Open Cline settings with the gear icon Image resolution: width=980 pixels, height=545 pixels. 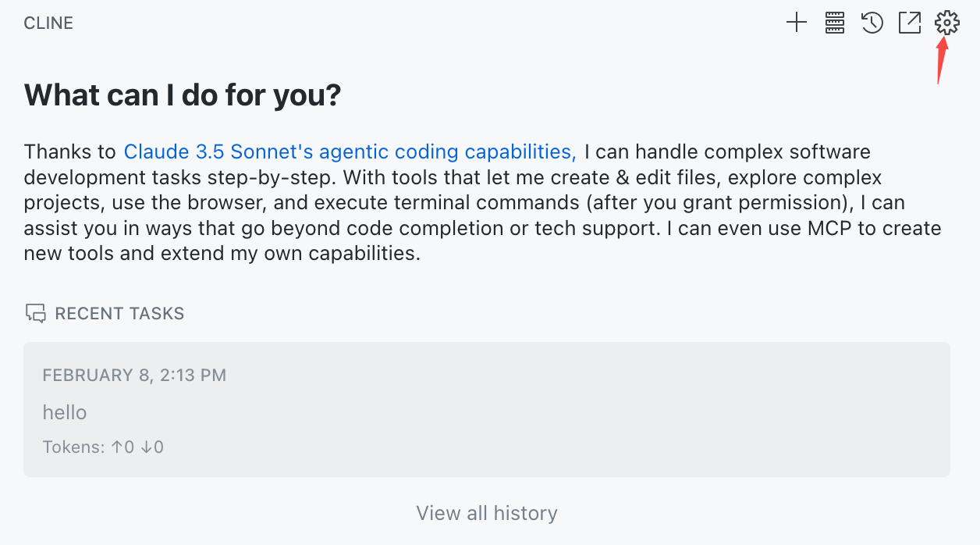click(946, 23)
